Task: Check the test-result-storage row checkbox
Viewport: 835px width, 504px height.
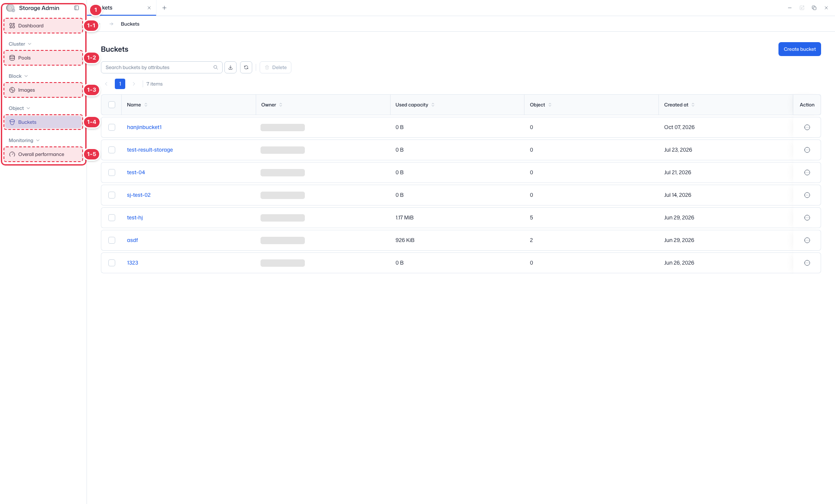Action: 112,150
